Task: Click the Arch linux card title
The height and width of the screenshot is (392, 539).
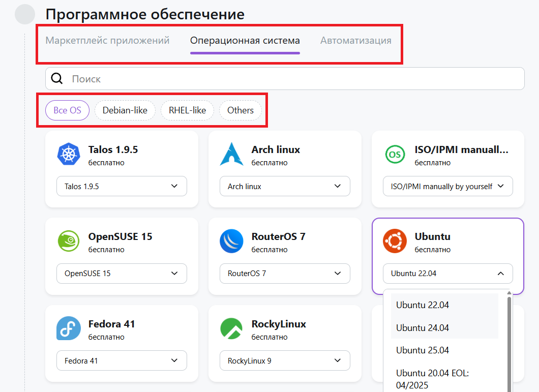Action: 276,149
